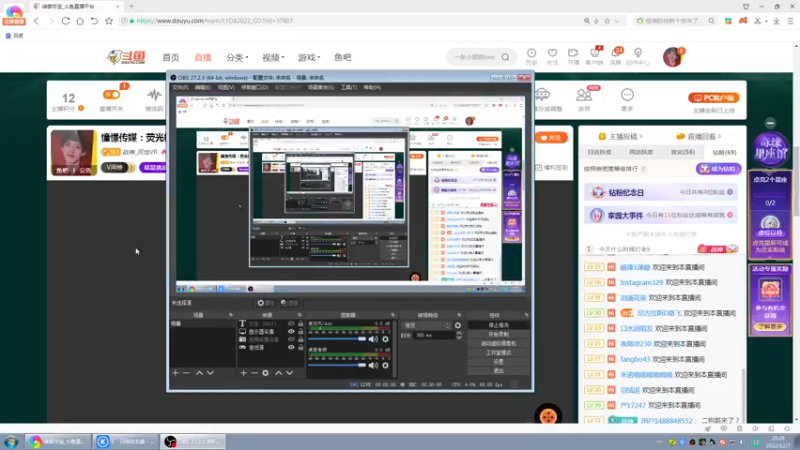The width and height of the screenshot is (800, 450).
Task: Open the 直播 live tab
Action: [203, 57]
